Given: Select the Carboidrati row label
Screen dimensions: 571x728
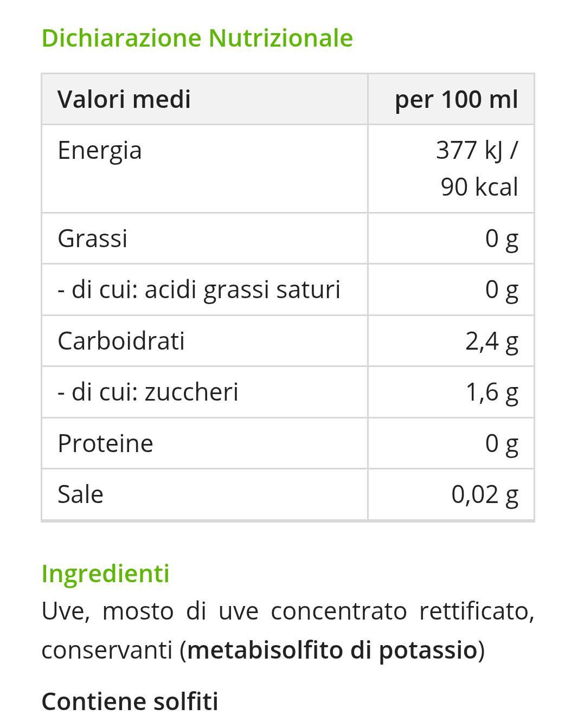Looking at the screenshot, I should (x=121, y=341).
